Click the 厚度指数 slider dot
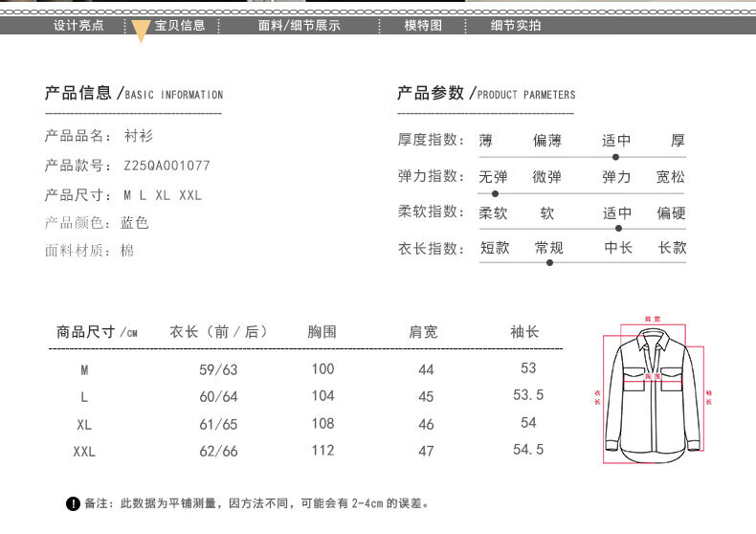The image size is (756, 534). point(615,156)
